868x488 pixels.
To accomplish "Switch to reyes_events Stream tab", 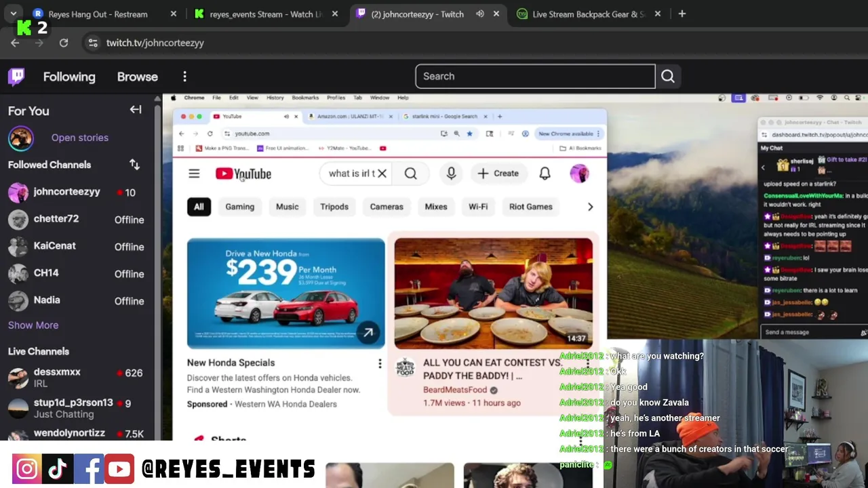I will click(x=266, y=14).
